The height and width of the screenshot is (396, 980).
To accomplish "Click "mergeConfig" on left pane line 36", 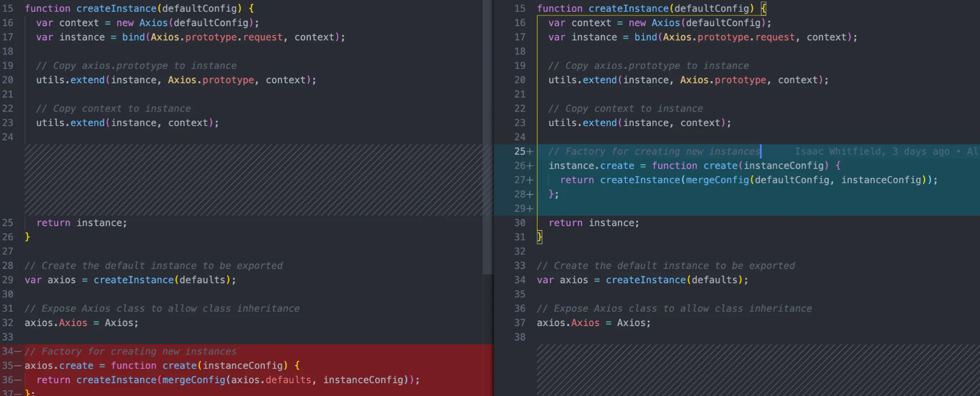I will (194, 380).
